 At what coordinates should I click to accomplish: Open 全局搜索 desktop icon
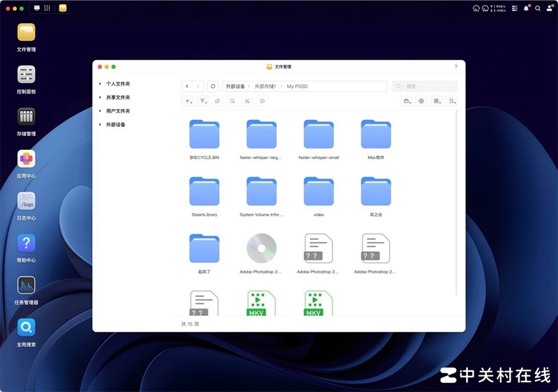pyautogui.click(x=27, y=327)
